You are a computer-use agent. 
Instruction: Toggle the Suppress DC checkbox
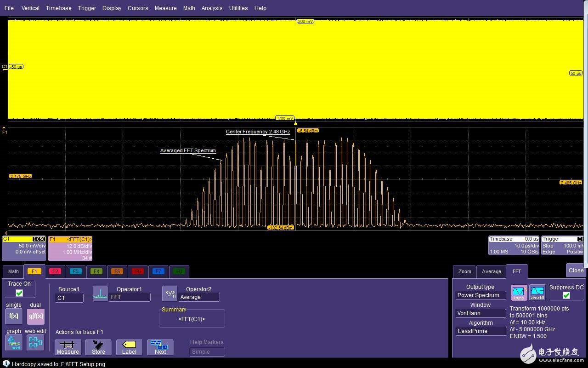[x=566, y=295]
